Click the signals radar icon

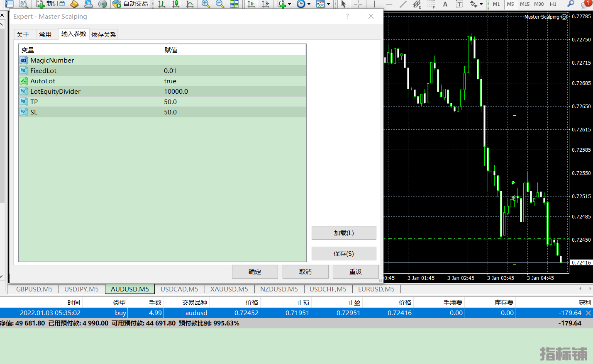102,4
